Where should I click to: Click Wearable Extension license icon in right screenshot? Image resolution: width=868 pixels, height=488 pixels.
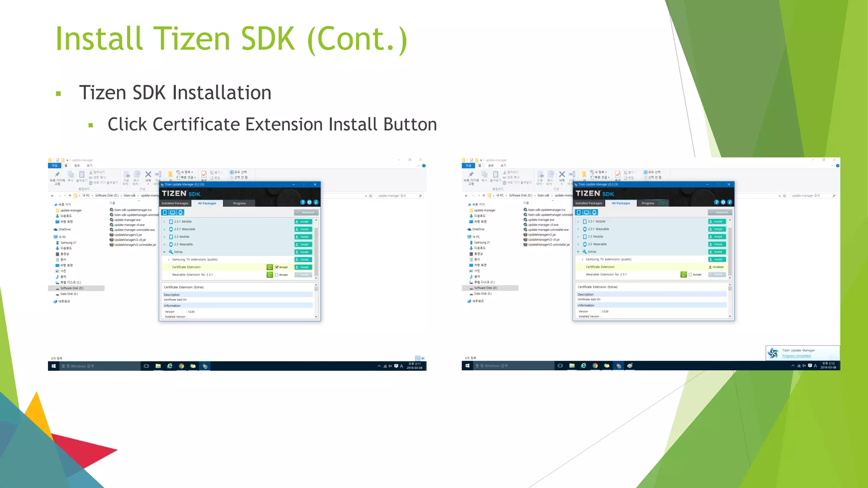click(683, 274)
